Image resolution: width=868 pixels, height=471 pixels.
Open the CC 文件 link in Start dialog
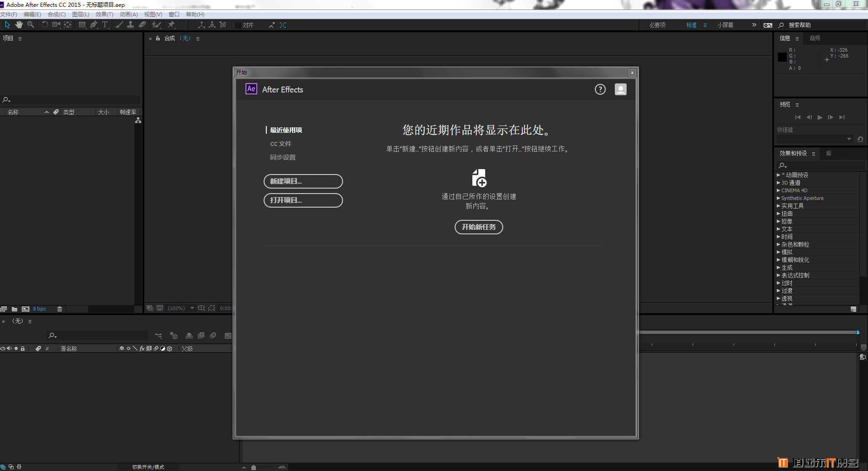click(281, 144)
